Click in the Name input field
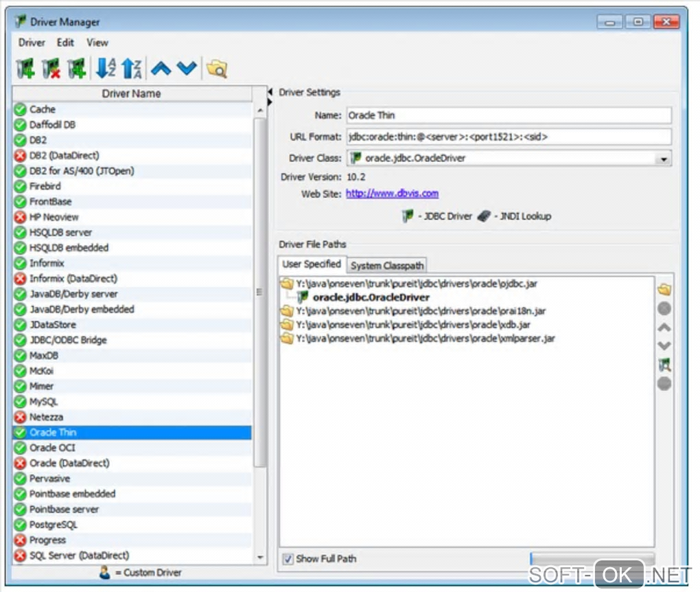 (509, 115)
